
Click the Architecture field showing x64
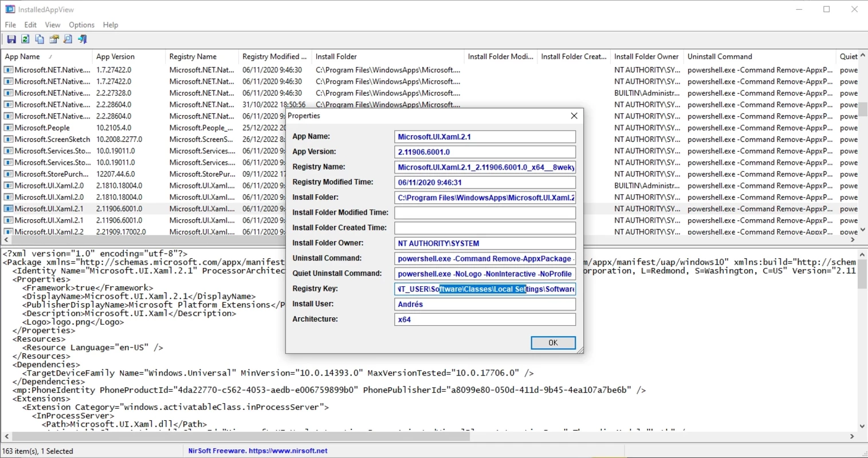point(485,319)
